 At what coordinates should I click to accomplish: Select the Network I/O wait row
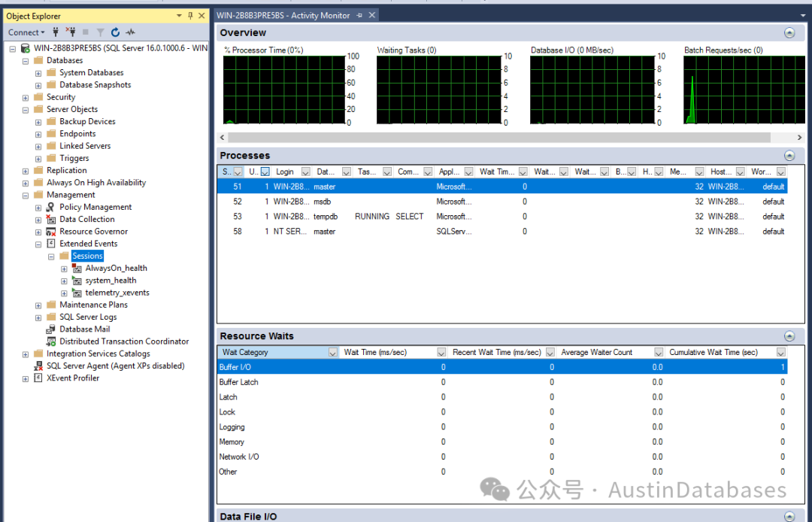tap(503, 457)
